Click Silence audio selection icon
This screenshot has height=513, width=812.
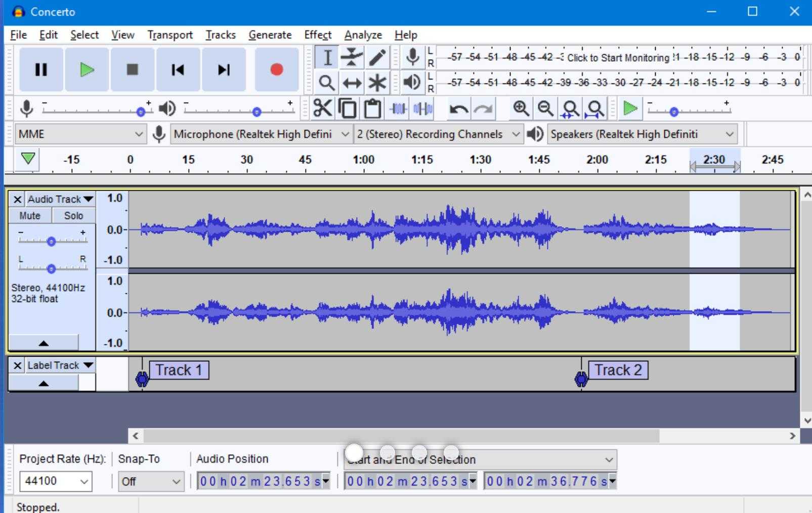point(423,108)
